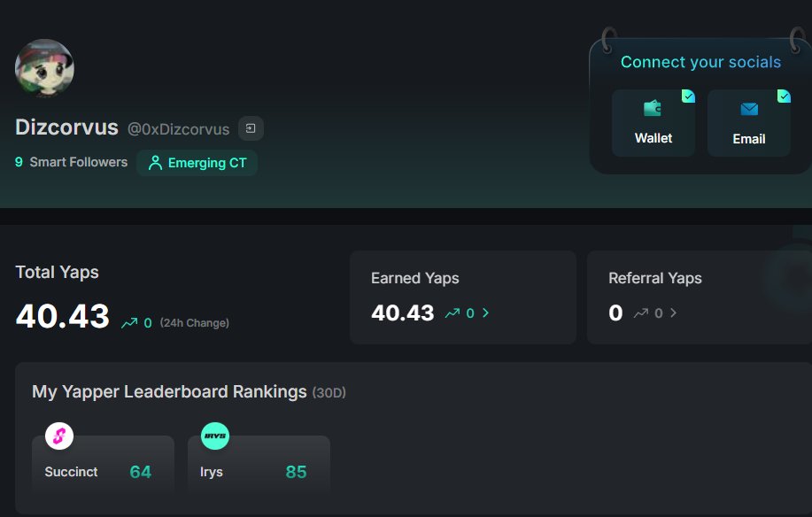The image size is (812, 517).
Task: Click the 9 Smart Followers count
Action: pyautogui.click(x=71, y=162)
